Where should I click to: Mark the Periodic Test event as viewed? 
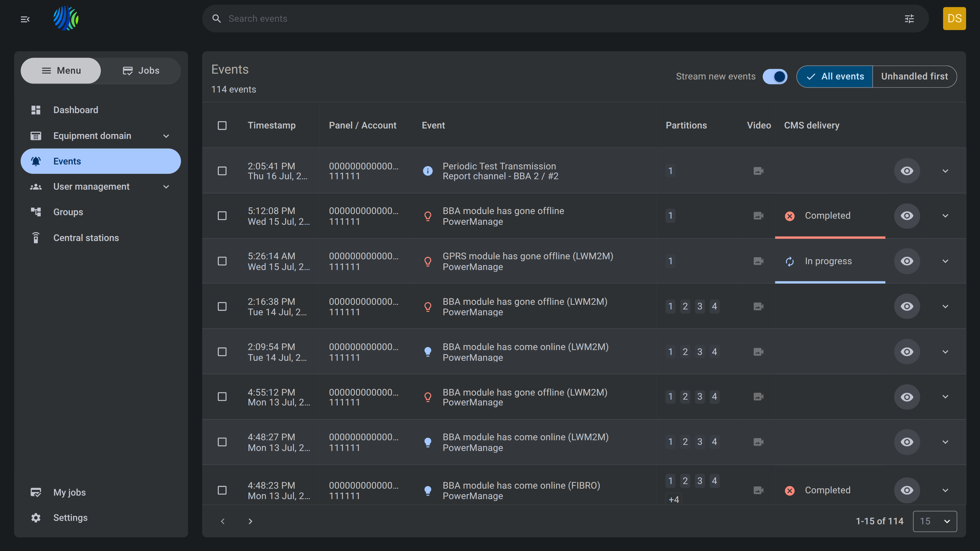tap(907, 171)
